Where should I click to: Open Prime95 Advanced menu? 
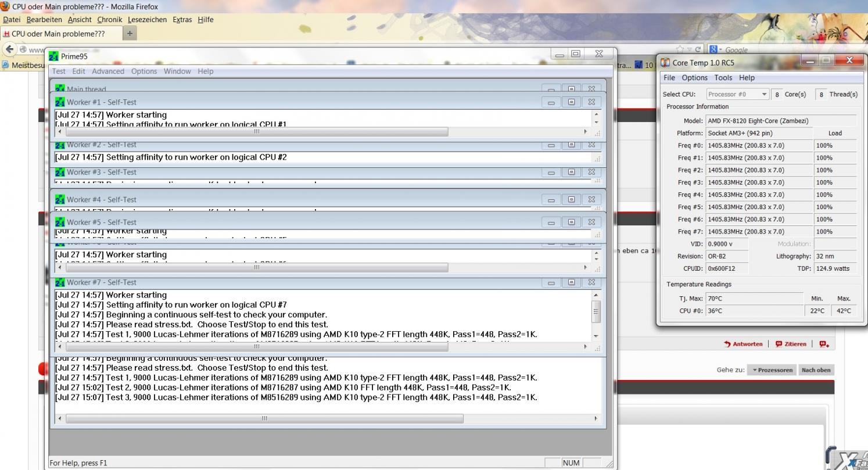pyautogui.click(x=108, y=71)
